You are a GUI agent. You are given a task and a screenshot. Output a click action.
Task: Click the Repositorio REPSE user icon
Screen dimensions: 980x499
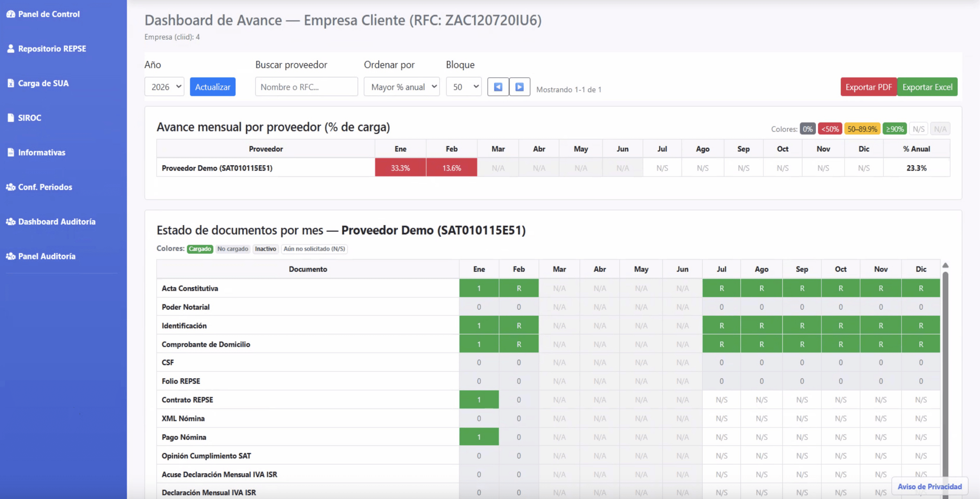click(10, 49)
